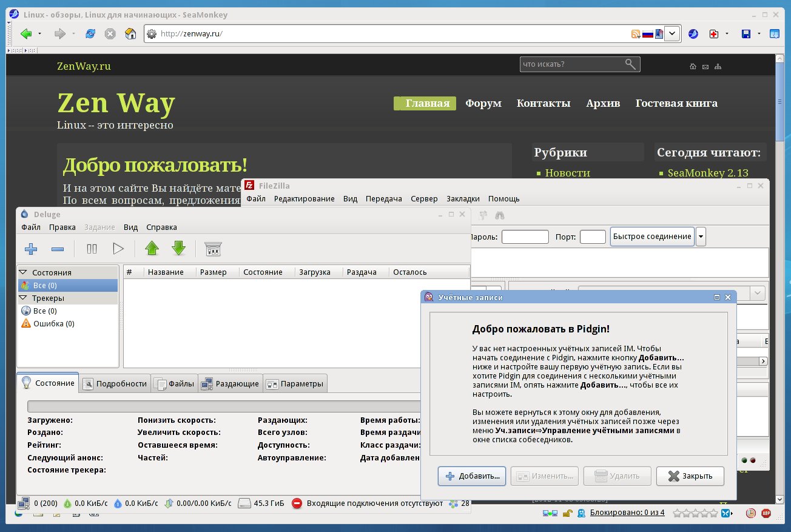Collapse the Трекеры section in Deluge
Screen dimensions: 791x532
24,298
